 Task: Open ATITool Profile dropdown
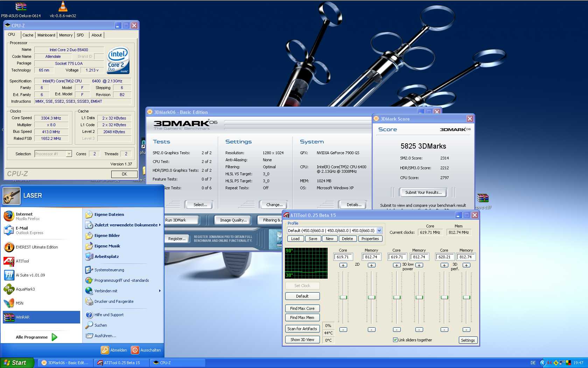click(x=379, y=231)
